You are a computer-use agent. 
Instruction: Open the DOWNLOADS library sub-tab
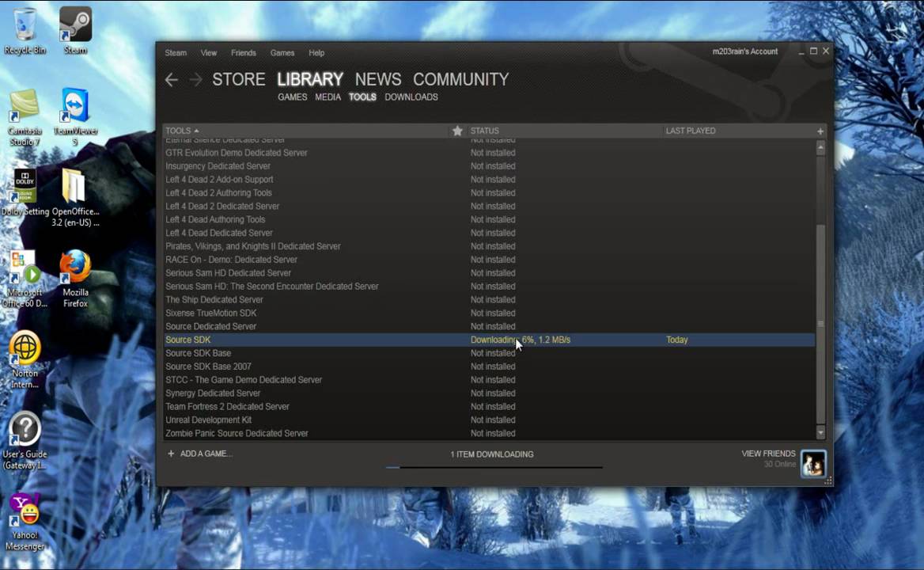[411, 97]
